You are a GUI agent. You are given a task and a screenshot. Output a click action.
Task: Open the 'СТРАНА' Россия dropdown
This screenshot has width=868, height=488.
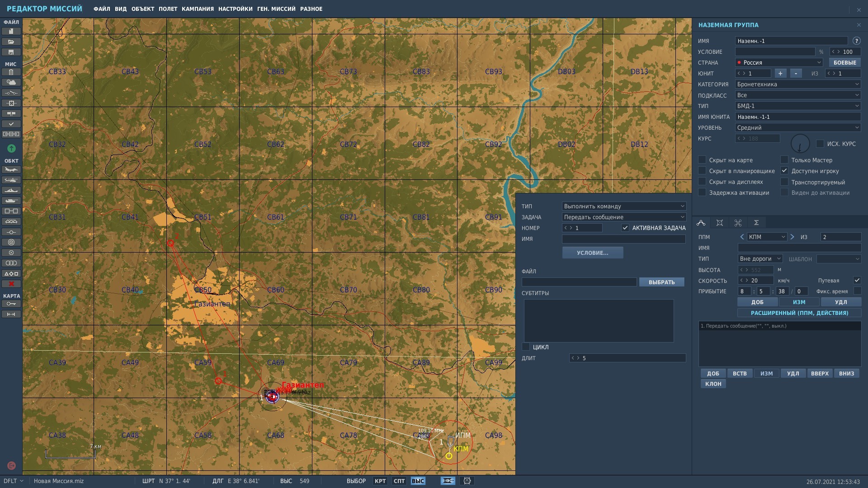tap(779, 63)
